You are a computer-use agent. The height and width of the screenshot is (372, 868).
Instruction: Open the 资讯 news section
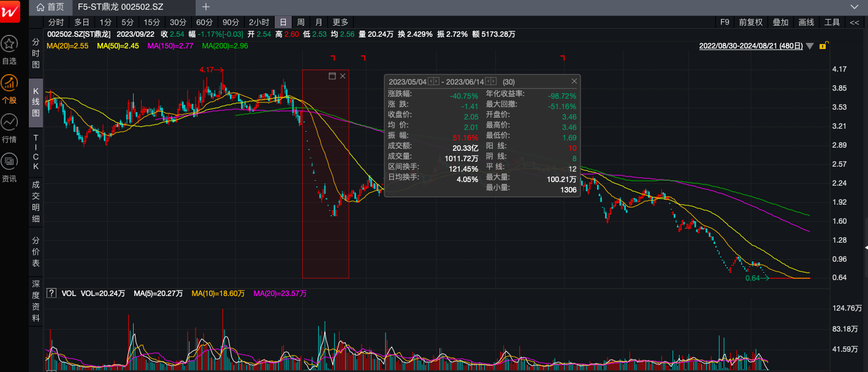pyautogui.click(x=9, y=167)
